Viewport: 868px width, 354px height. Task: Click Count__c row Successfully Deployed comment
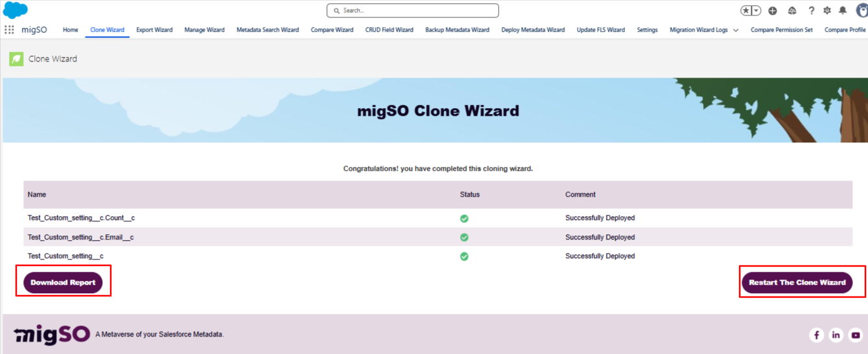pos(600,218)
